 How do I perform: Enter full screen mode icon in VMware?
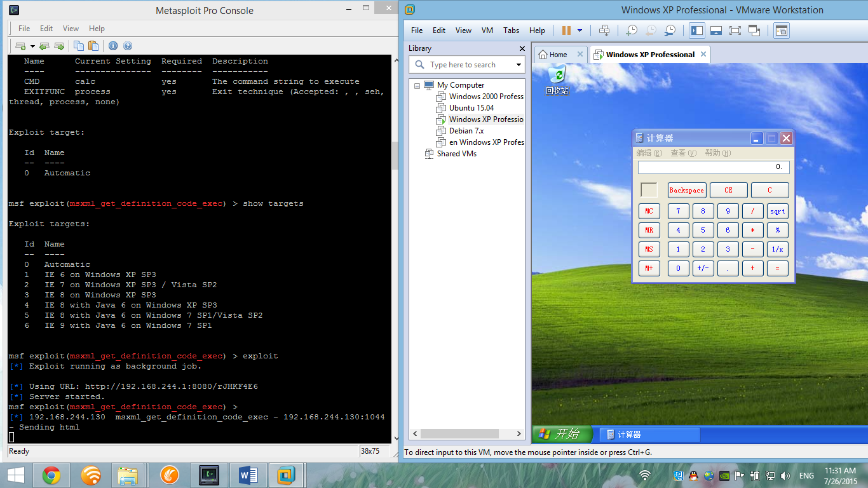click(735, 30)
